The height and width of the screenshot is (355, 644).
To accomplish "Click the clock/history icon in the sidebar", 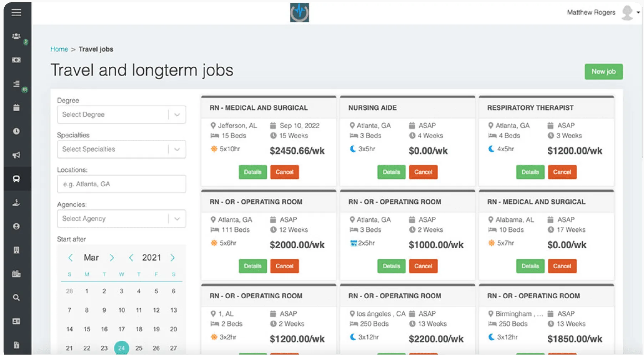I will coord(17,131).
